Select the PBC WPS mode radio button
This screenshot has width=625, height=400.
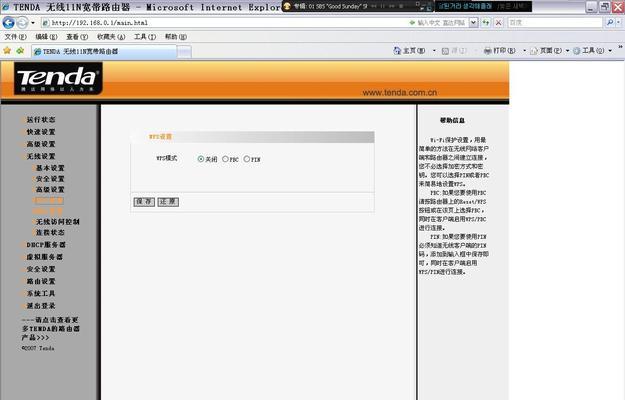click(x=225, y=159)
